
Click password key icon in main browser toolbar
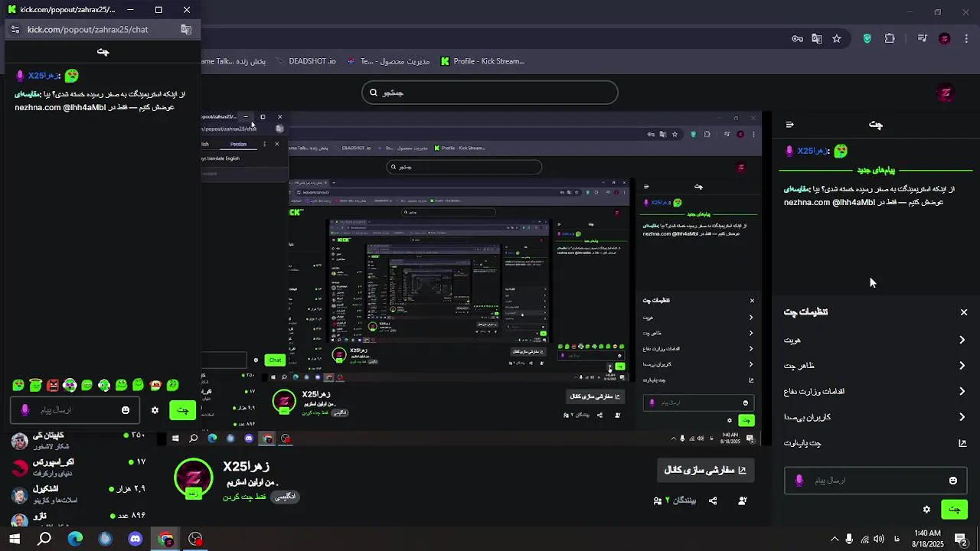tap(797, 39)
